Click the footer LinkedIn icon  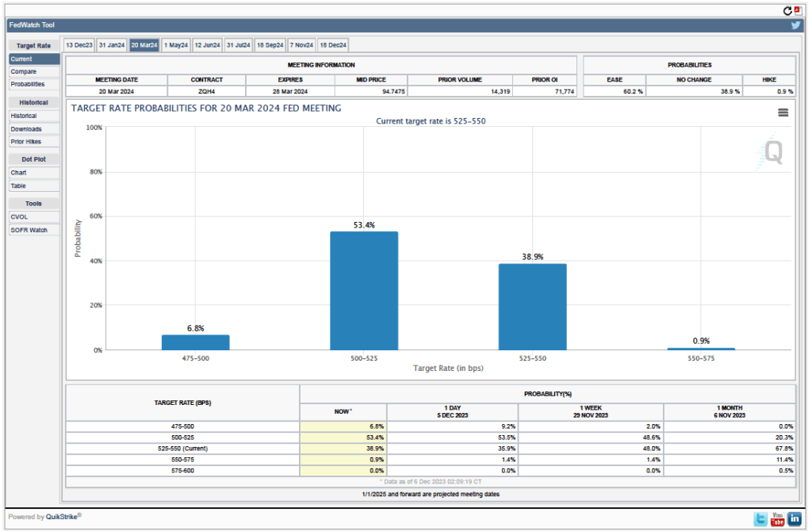tap(794, 518)
